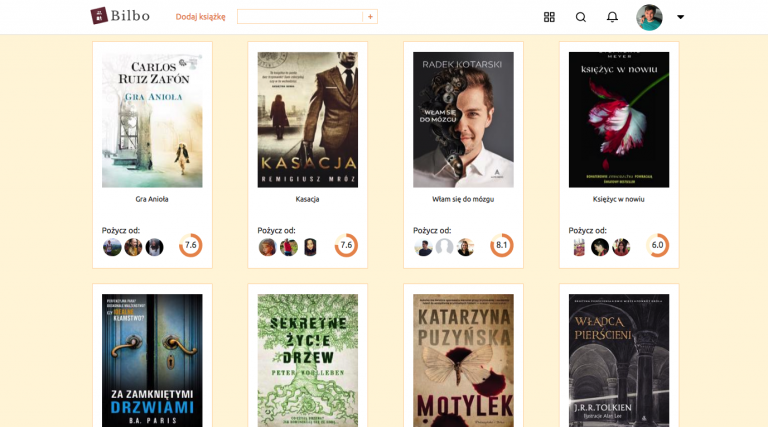The width and height of the screenshot is (768, 427).
Task: Open the Władca Pierścieni book cover
Action: (x=619, y=360)
